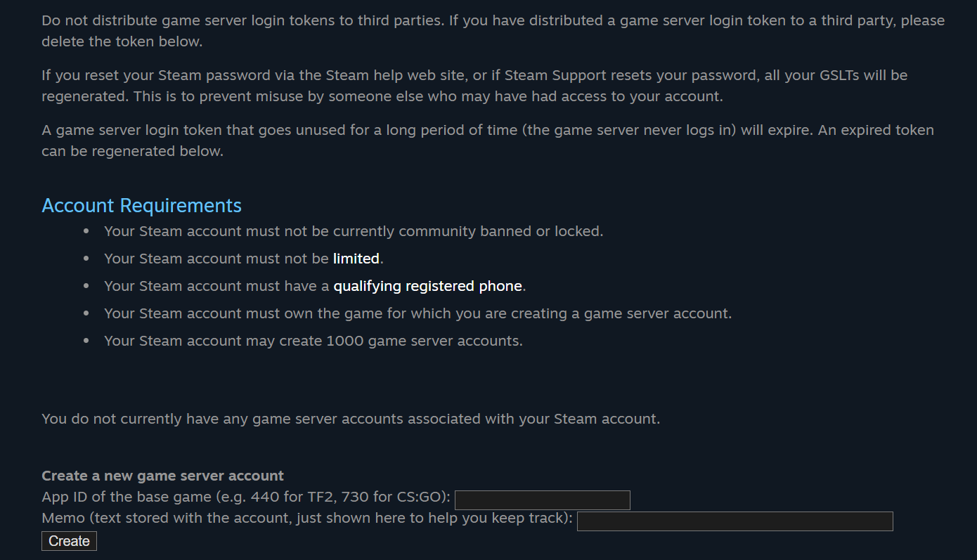Click the Account Requirements heading
Screen dimensions: 977x560
pos(141,205)
